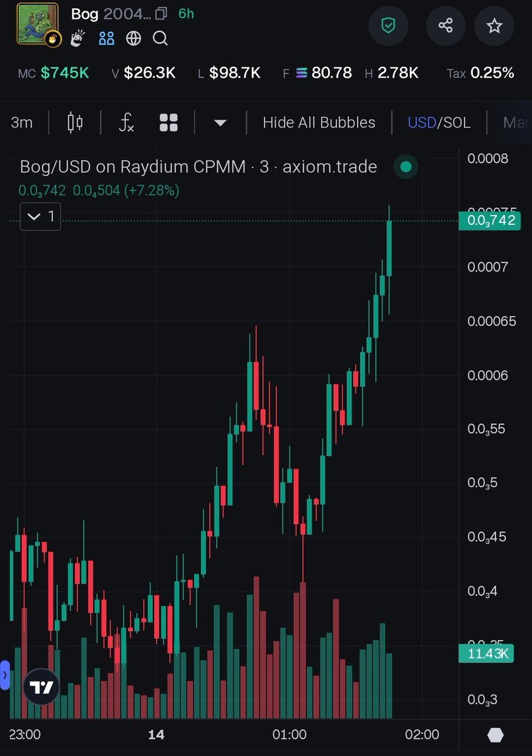Click the 14 date axis label
Viewport: 532px width, 756px height.
(156, 735)
